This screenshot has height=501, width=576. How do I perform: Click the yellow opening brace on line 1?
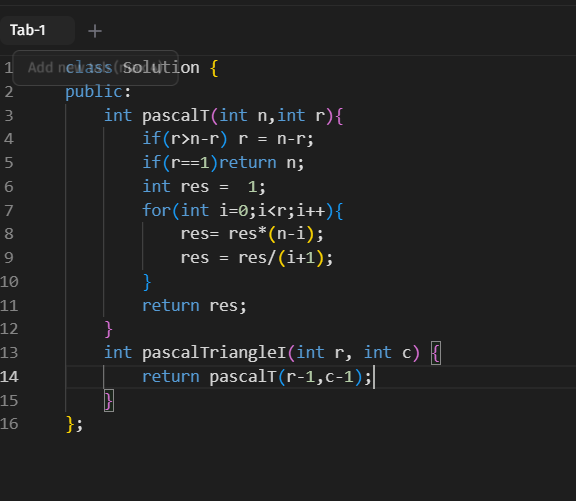(215, 68)
